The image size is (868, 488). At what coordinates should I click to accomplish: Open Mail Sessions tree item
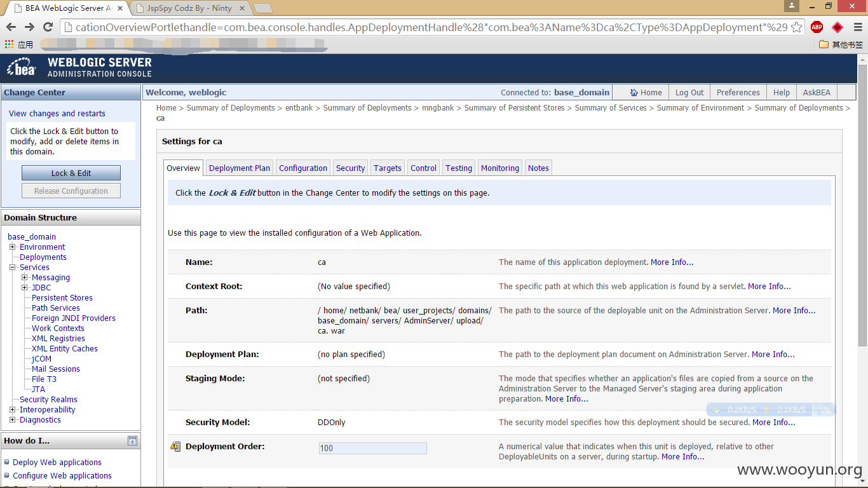pos(56,369)
